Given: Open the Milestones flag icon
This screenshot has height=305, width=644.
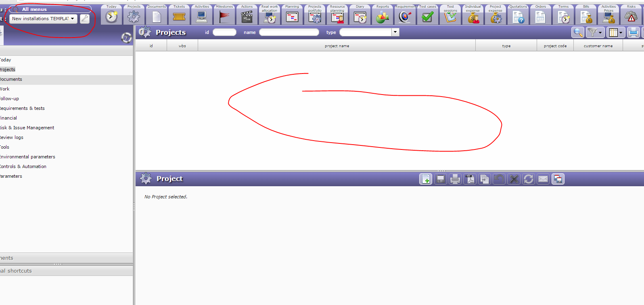Looking at the screenshot, I should (224, 17).
